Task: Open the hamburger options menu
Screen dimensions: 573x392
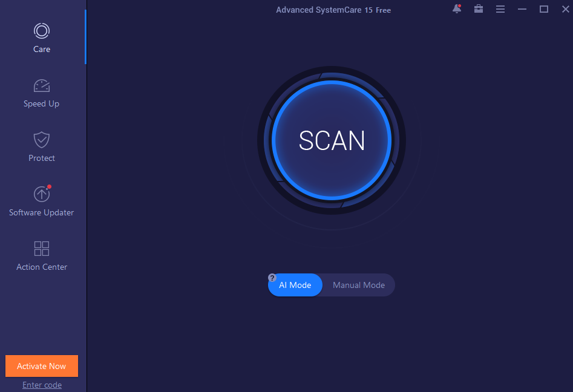Action: (500, 9)
